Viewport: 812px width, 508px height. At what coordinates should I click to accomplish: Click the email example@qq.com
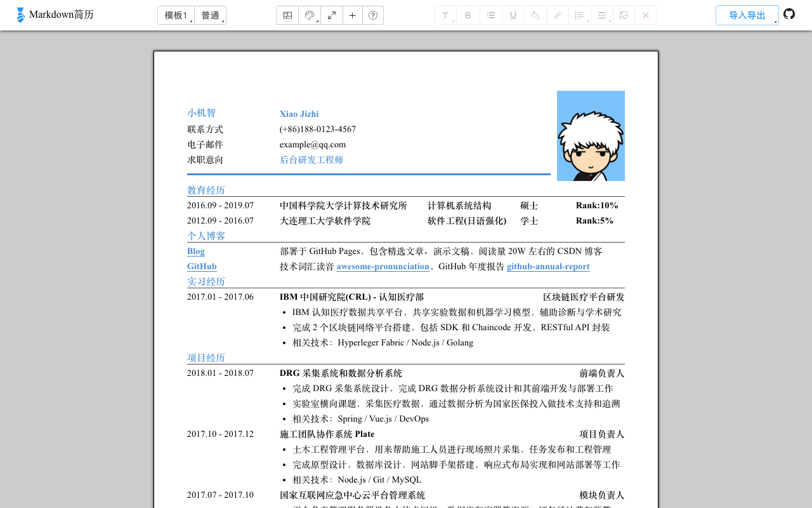[313, 145]
